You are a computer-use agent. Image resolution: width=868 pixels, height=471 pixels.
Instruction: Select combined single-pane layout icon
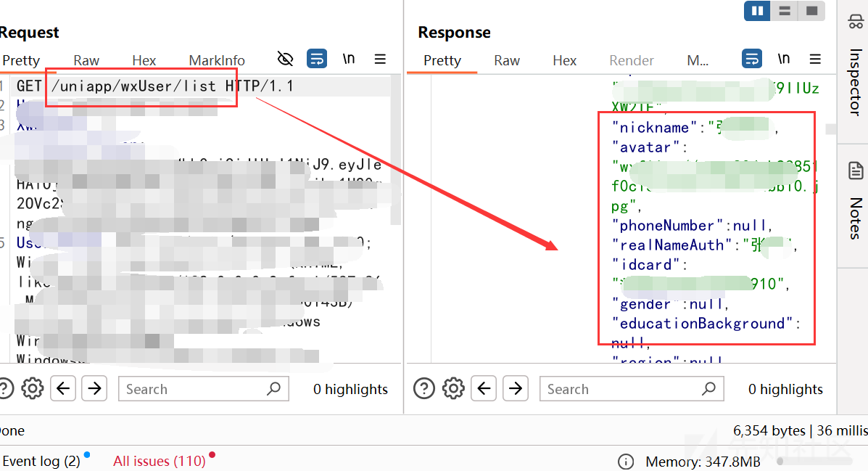[811, 11]
